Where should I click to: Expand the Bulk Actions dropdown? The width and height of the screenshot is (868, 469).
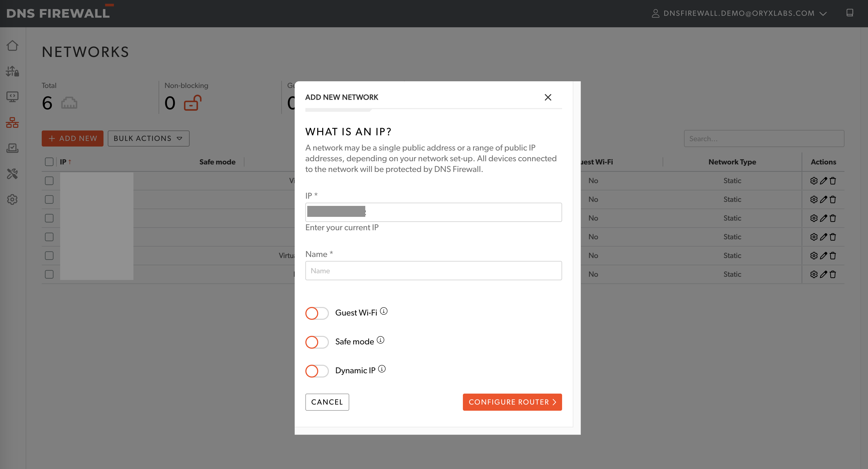[x=148, y=139]
